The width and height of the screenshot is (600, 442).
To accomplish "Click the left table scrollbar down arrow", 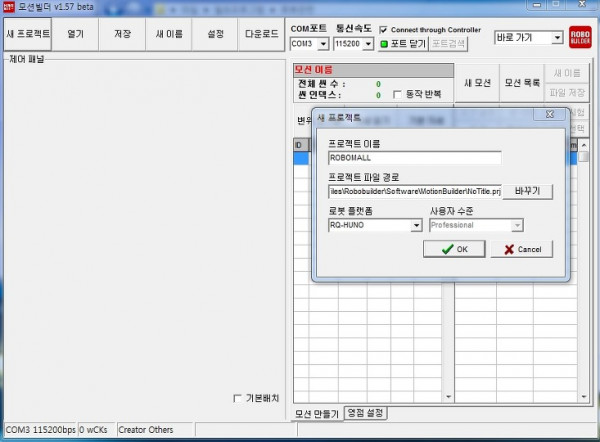I will point(448,397).
